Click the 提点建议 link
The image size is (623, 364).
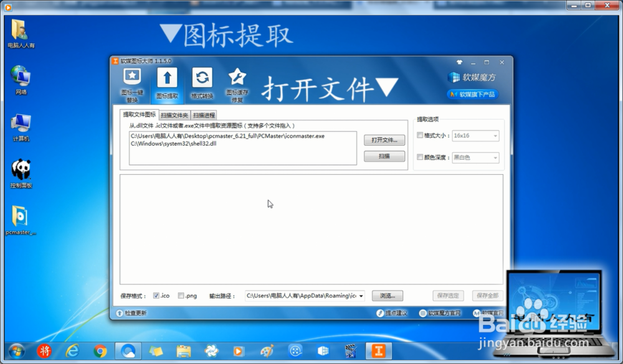coord(392,313)
